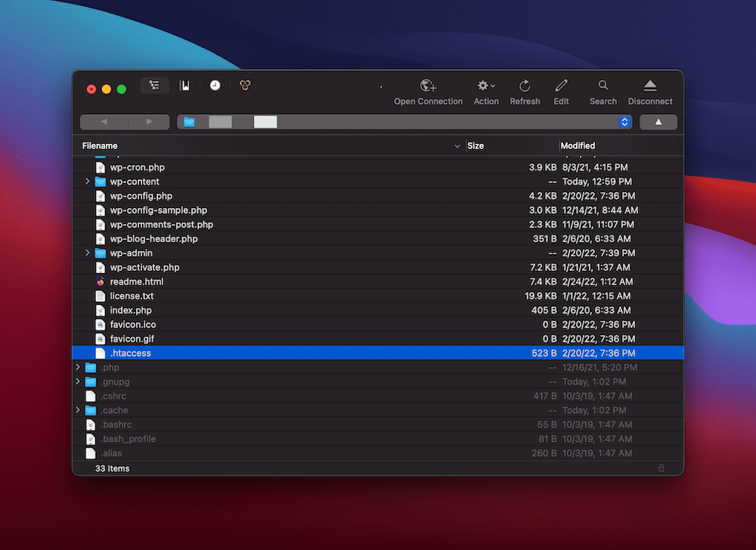The image size is (756, 550).
Task: Sort by the Size column header
Action: 476,146
